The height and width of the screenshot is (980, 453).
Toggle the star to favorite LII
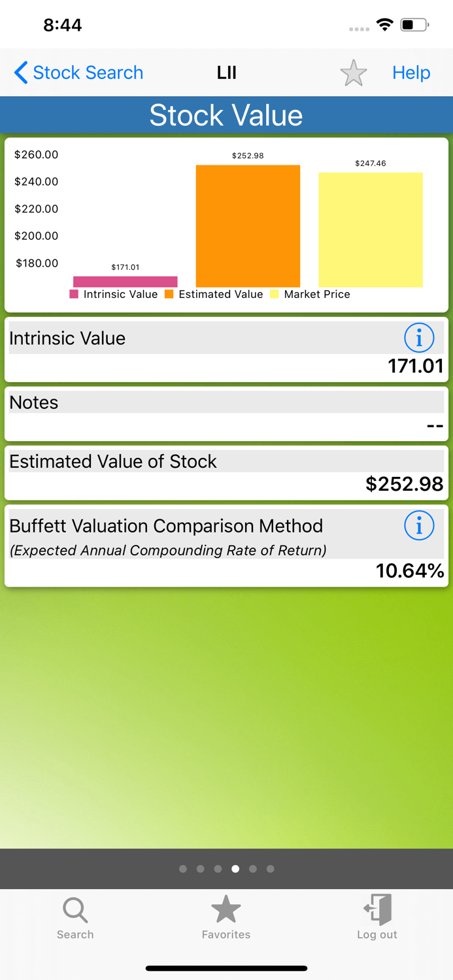click(353, 73)
